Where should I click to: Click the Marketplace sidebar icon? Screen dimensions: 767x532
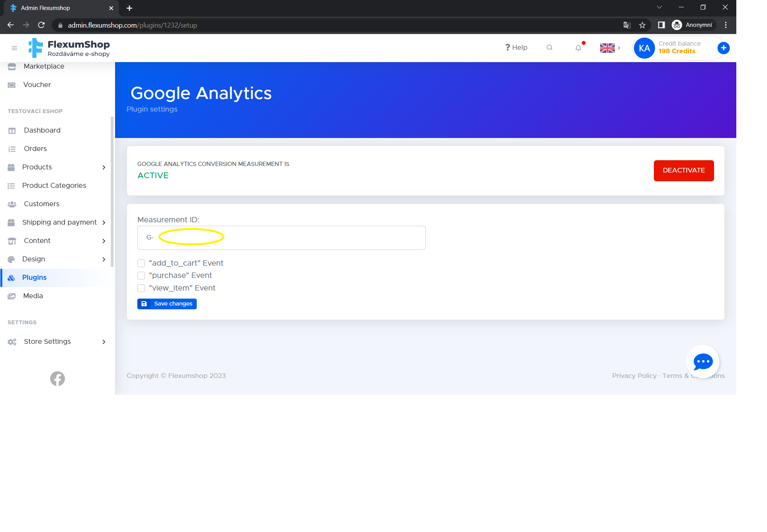(x=12, y=66)
